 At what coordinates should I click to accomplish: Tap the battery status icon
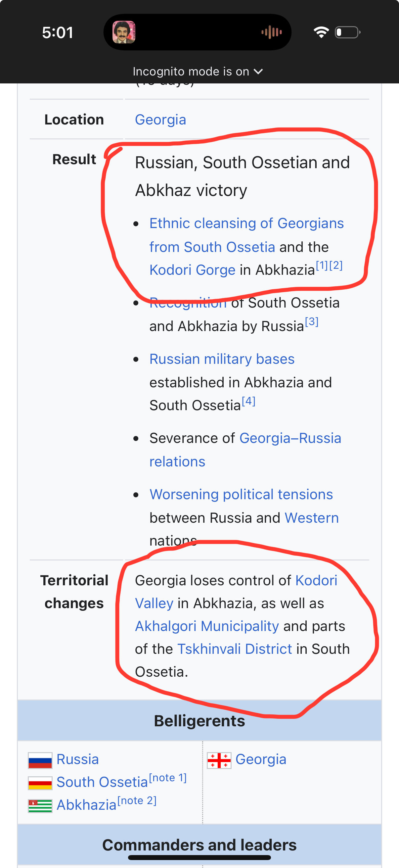pos(347,32)
